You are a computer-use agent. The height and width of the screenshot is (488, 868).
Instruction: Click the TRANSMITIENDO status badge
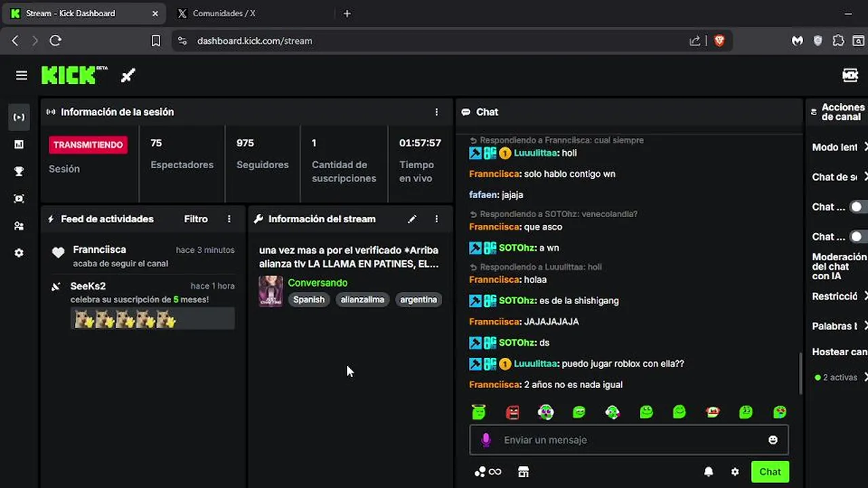click(88, 145)
